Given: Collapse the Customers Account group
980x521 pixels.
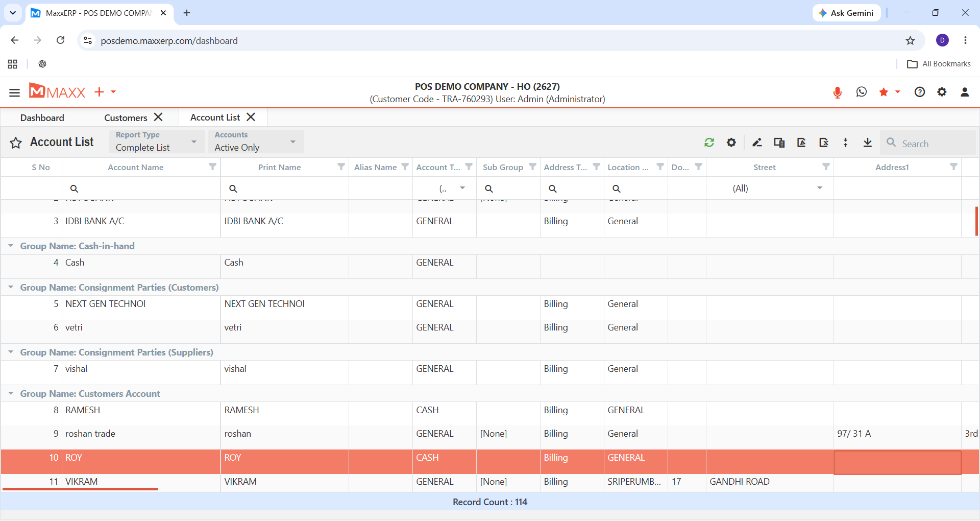Looking at the screenshot, I should point(11,393).
